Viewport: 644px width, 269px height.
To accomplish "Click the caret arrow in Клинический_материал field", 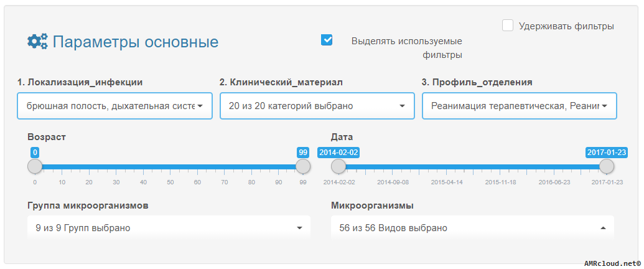I will [402, 106].
